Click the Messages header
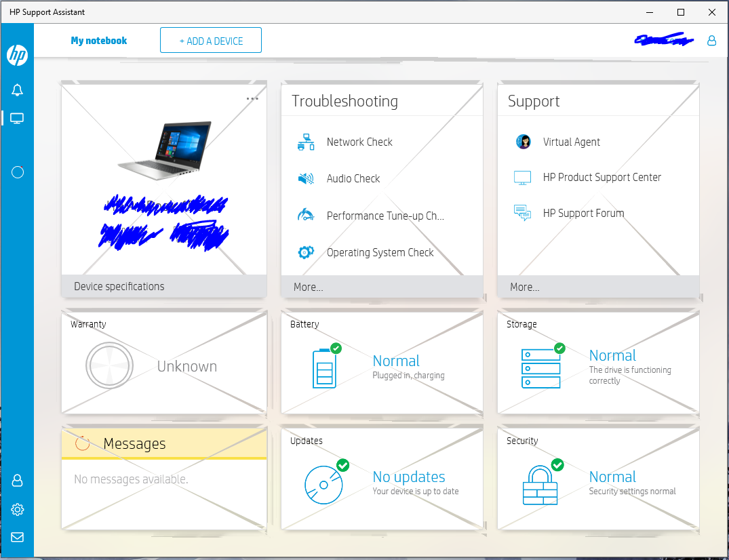 [x=164, y=443]
